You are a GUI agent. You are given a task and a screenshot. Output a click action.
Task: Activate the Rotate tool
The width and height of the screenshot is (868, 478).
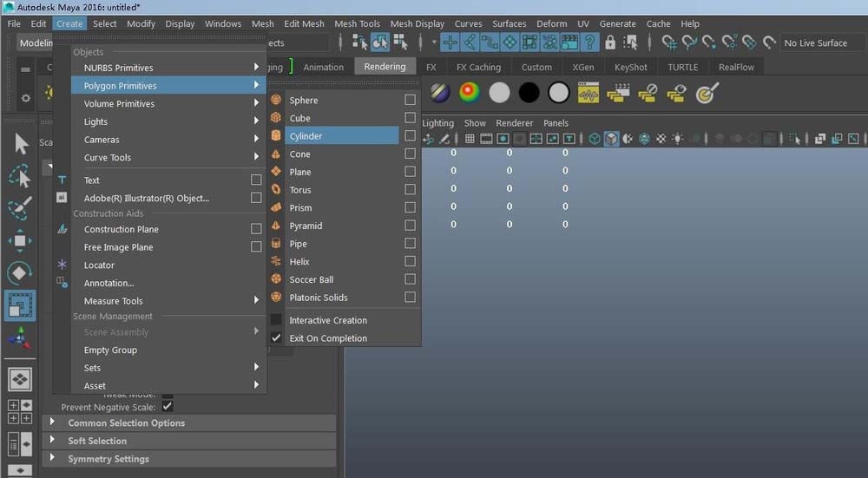click(20, 273)
